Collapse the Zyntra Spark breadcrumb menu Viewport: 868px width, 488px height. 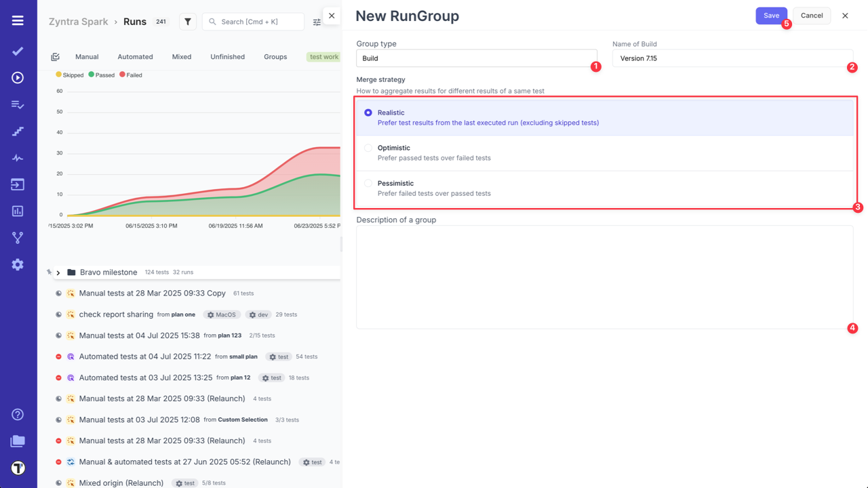[x=77, y=21]
